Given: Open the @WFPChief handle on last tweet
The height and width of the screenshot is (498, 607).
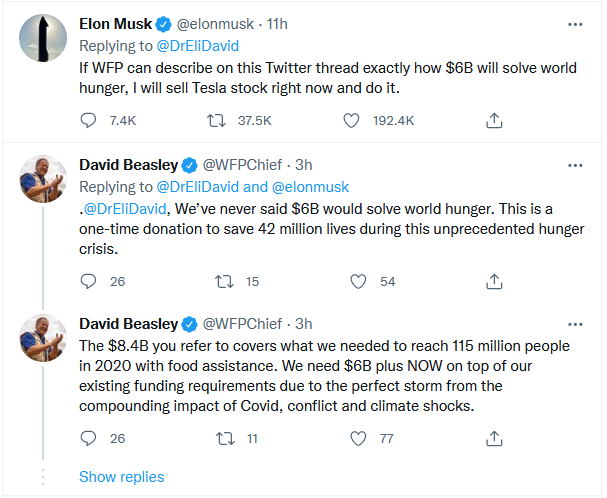Looking at the screenshot, I should [245, 324].
